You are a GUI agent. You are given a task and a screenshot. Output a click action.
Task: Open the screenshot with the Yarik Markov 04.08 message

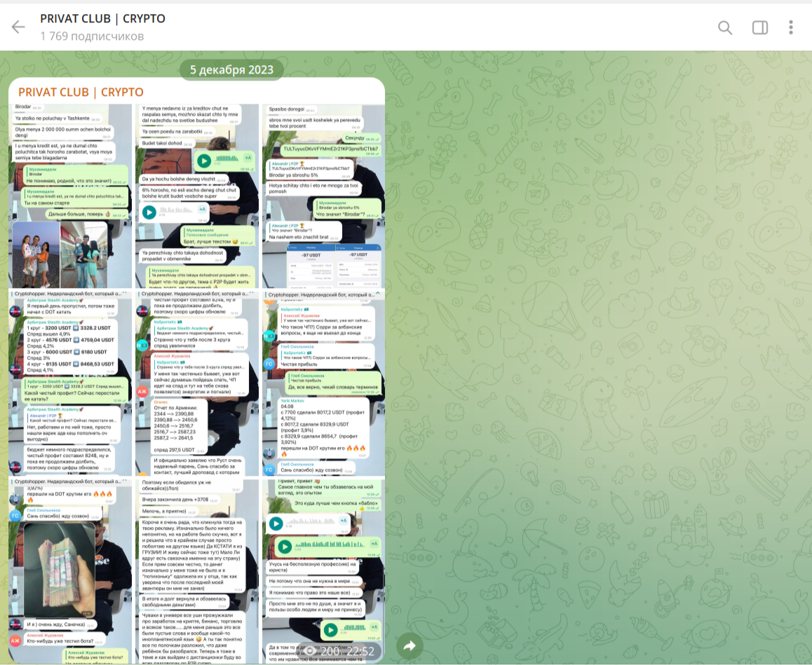[323, 383]
